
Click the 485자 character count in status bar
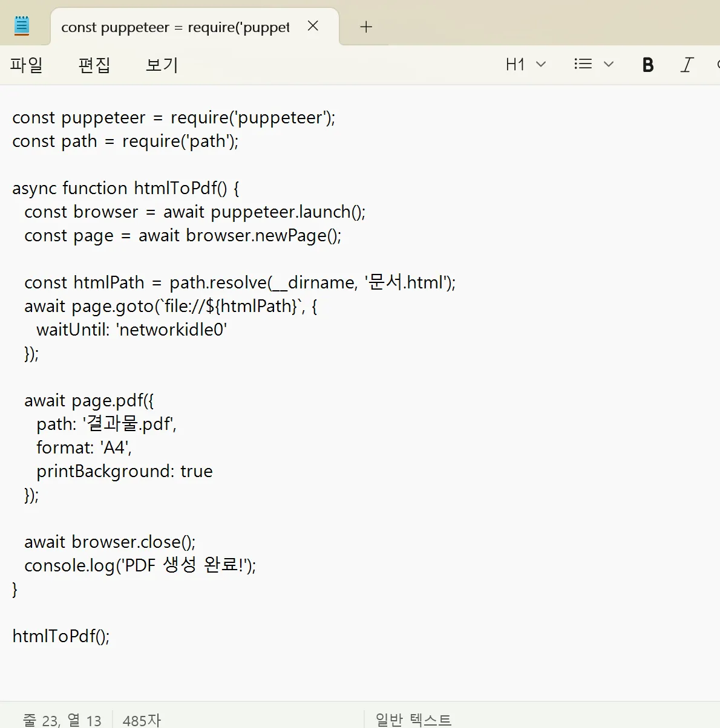[142, 720]
